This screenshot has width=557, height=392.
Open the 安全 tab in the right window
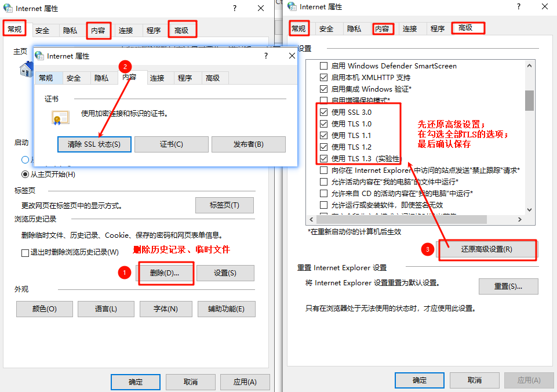326,29
